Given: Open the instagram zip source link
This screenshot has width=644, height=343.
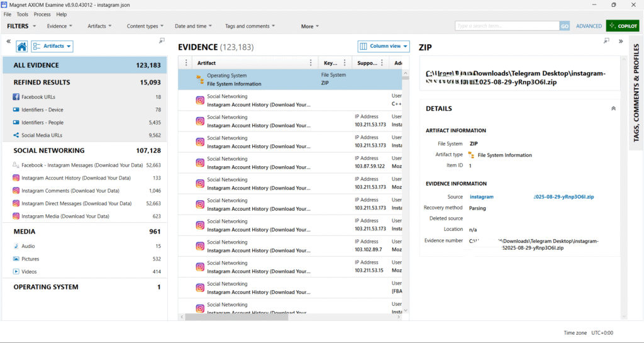Looking at the screenshot, I should pos(531,197).
